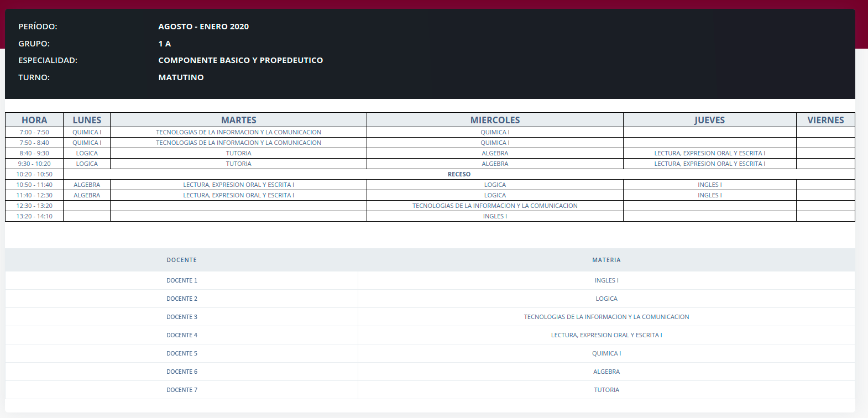Viewport: 868px width, 418px height.
Task: Click DOCENTE 5 in the teacher list
Action: click(x=181, y=353)
